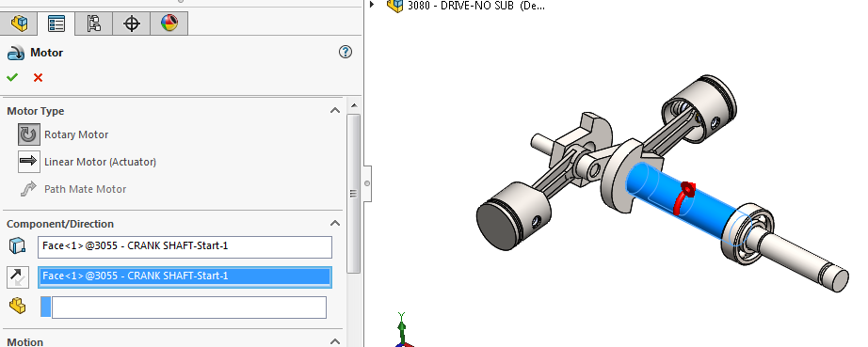Select the Path Mate Motor icon
Image resolution: width=868 pixels, height=347 pixels.
tap(29, 189)
